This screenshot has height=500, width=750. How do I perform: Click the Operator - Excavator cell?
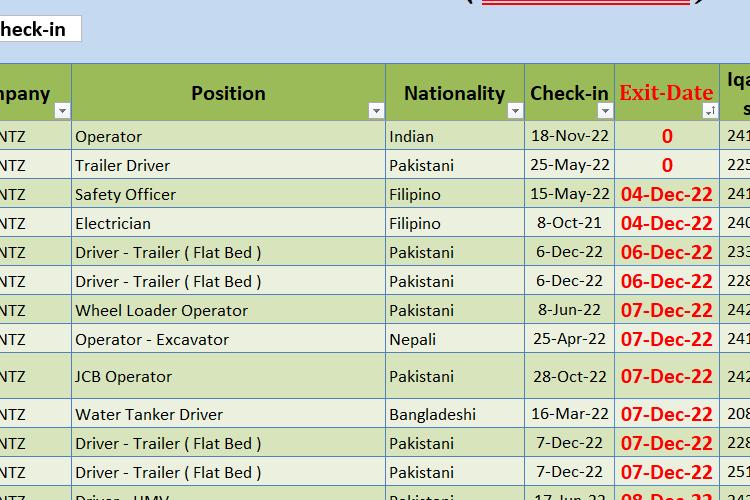click(x=228, y=339)
